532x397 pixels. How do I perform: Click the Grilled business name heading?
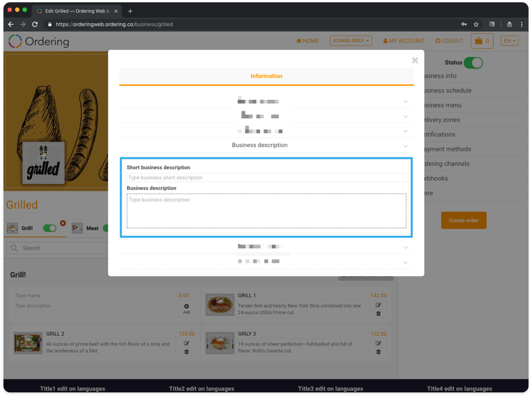pyautogui.click(x=22, y=205)
